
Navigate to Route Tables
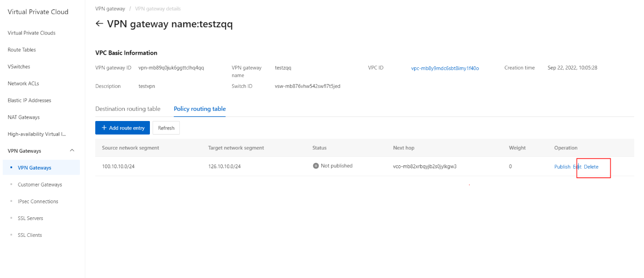tap(21, 50)
